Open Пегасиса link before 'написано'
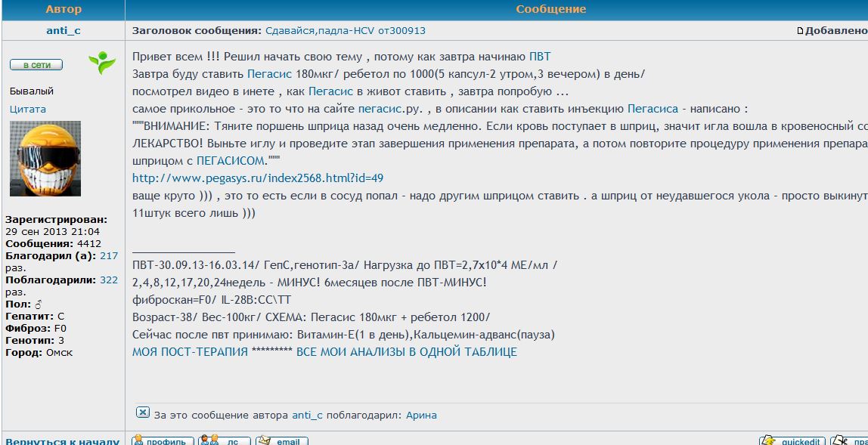This screenshot has width=868, height=445. [653, 109]
